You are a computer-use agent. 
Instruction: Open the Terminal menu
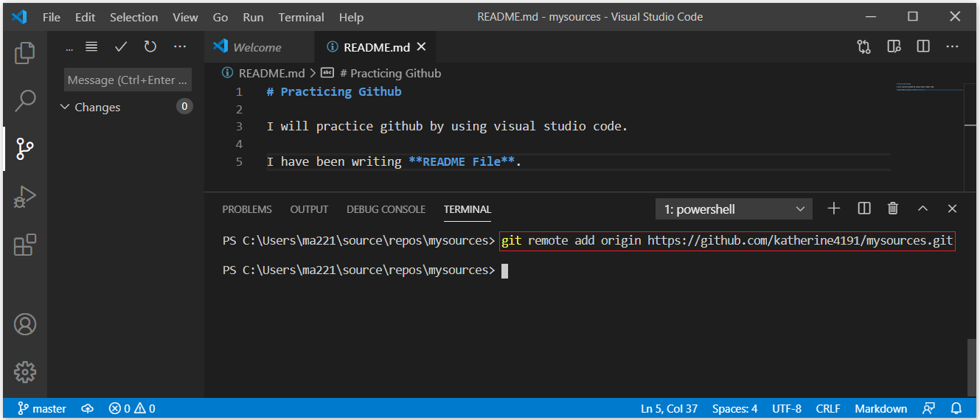tap(301, 17)
